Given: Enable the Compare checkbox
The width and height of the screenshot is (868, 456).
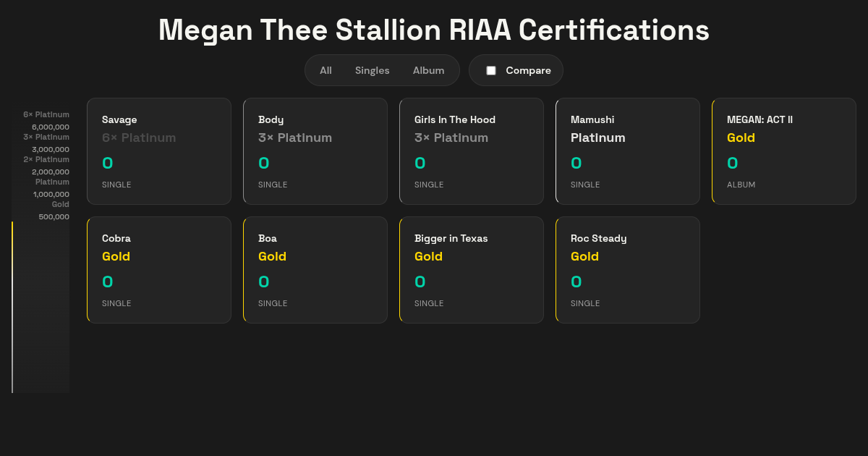Looking at the screenshot, I should point(491,70).
